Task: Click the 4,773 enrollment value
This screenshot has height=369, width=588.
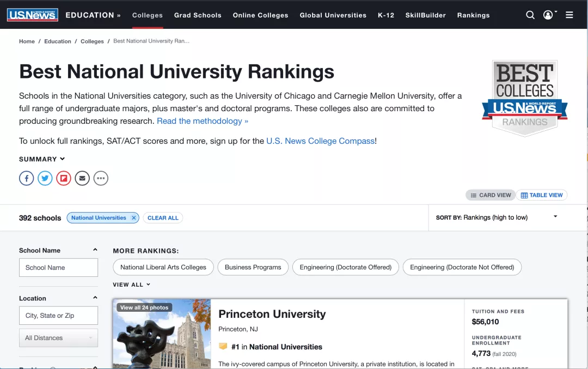Action: pos(481,354)
